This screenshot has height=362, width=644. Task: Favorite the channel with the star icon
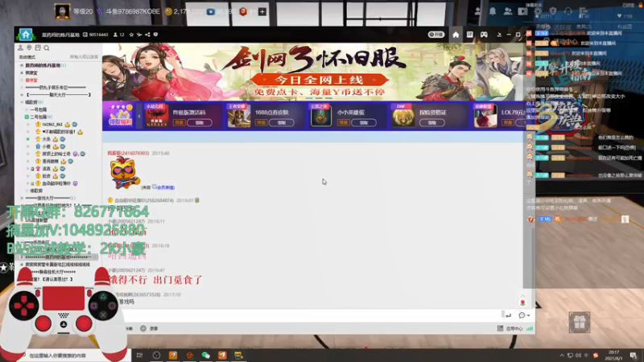click(x=131, y=35)
